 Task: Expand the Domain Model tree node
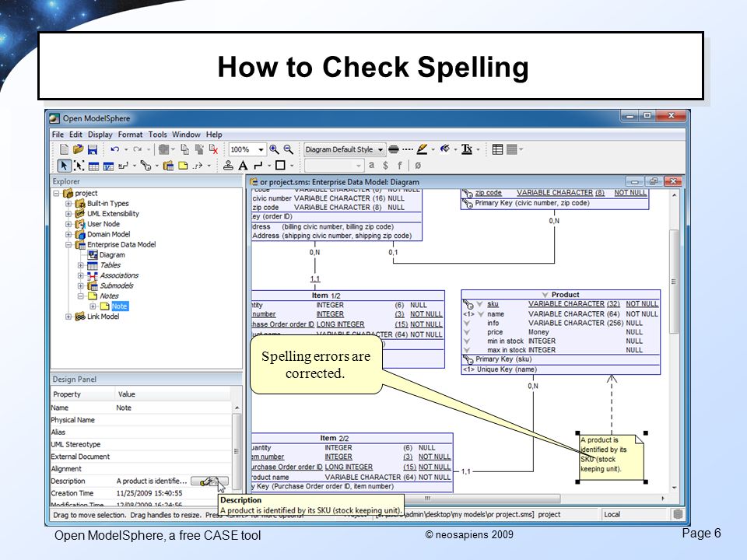point(68,234)
